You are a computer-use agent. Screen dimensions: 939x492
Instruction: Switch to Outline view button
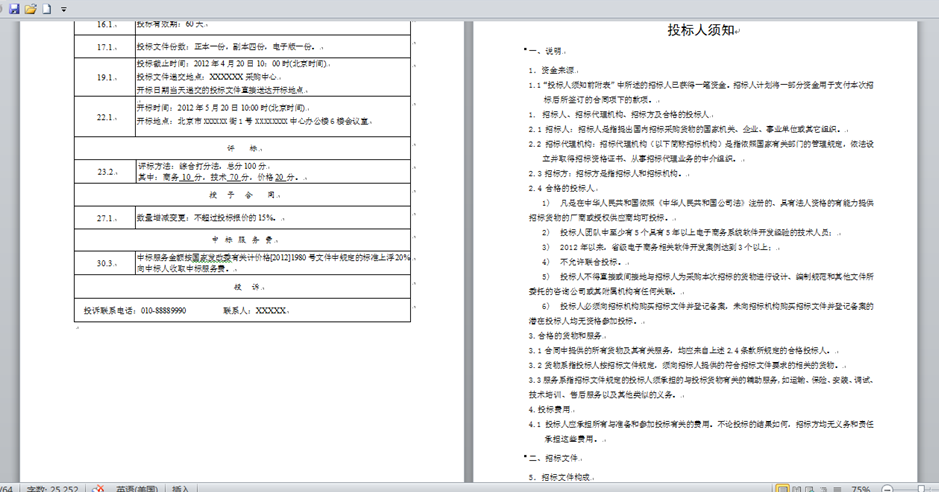[824, 489]
